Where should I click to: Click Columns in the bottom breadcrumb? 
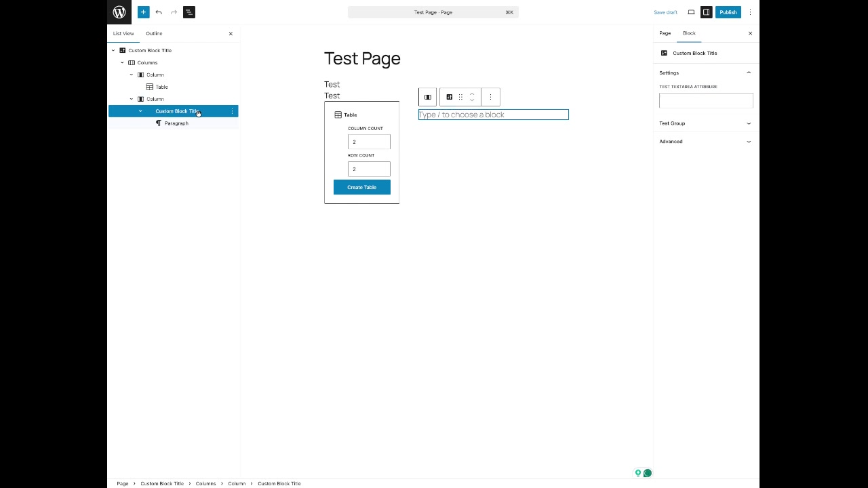[x=205, y=483]
